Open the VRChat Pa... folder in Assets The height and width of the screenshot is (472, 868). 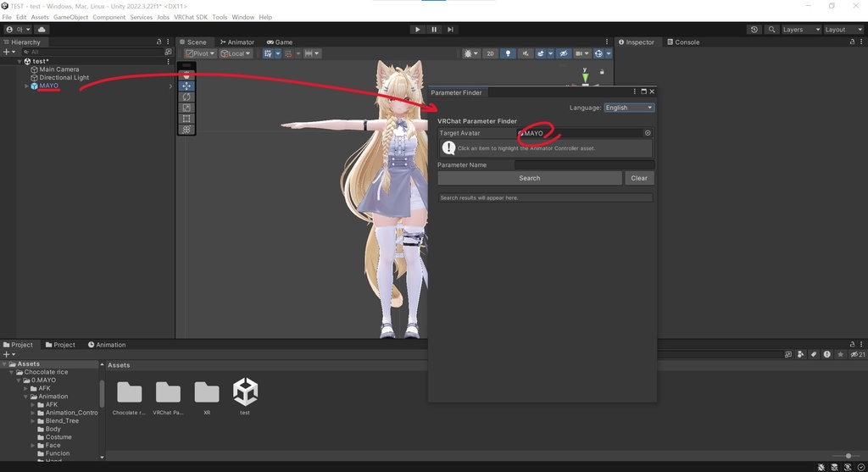pos(168,397)
